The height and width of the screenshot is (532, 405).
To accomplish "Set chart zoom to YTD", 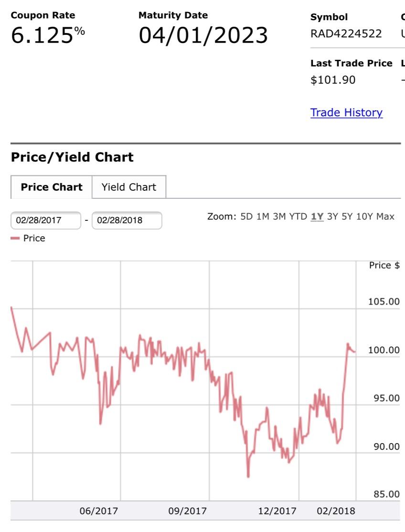I will (x=298, y=217).
